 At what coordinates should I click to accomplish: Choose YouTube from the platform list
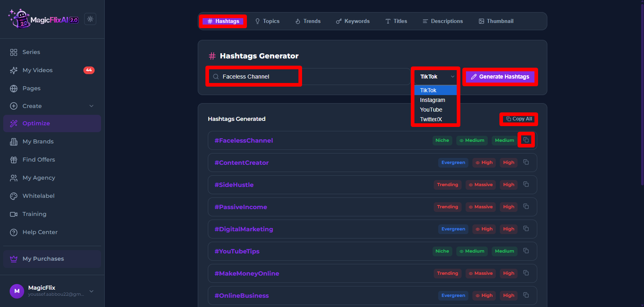click(x=436, y=110)
